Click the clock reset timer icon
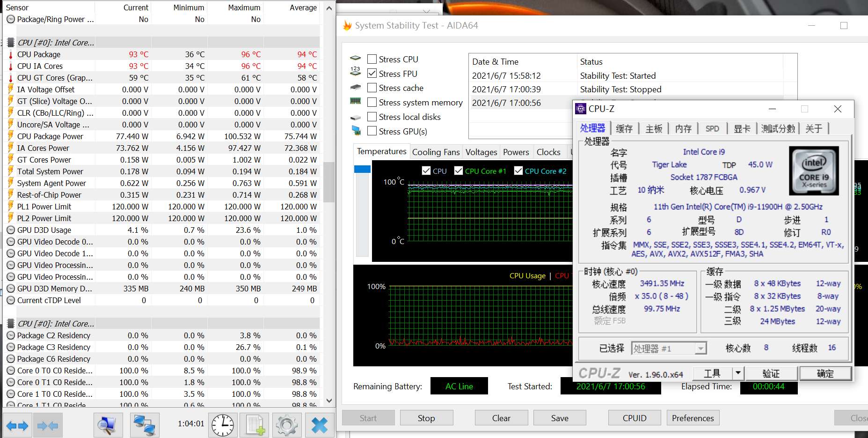This screenshot has width=868, height=438. [223, 425]
